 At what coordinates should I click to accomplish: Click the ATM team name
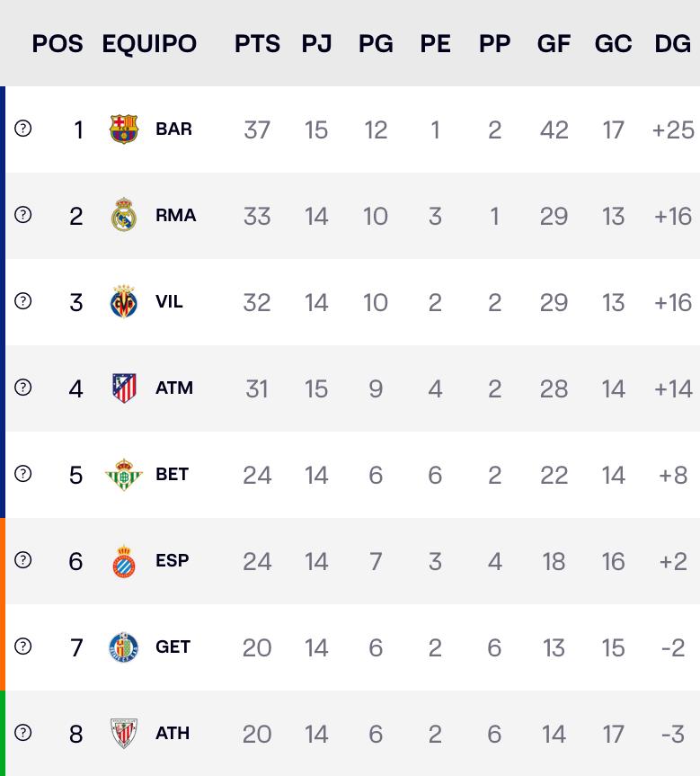pos(174,388)
